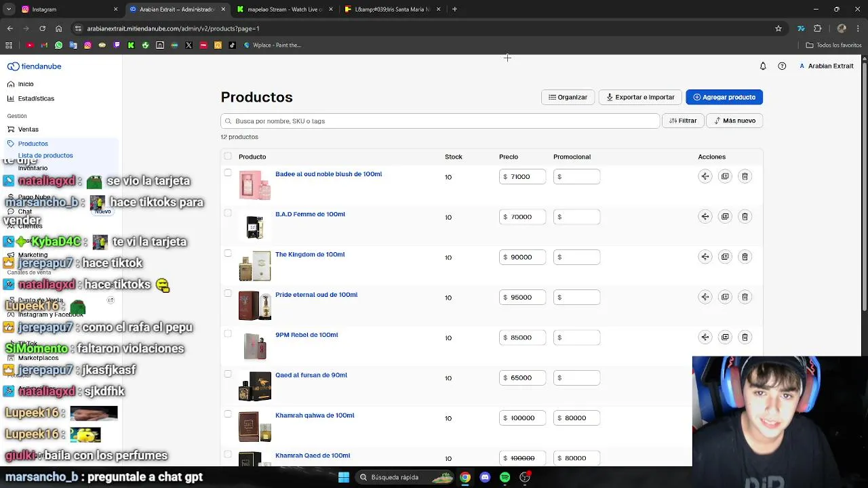Delete the Badee al oud noble blush product
868x488 pixels.
click(x=745, y=176)
